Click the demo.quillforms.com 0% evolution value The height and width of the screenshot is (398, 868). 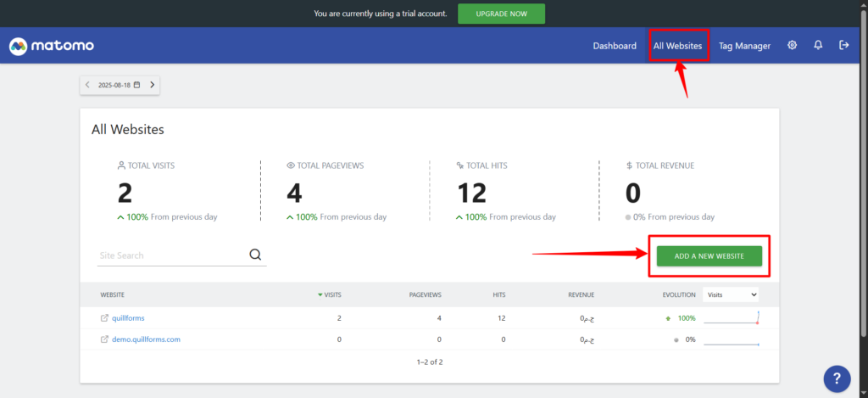[690, 339]
